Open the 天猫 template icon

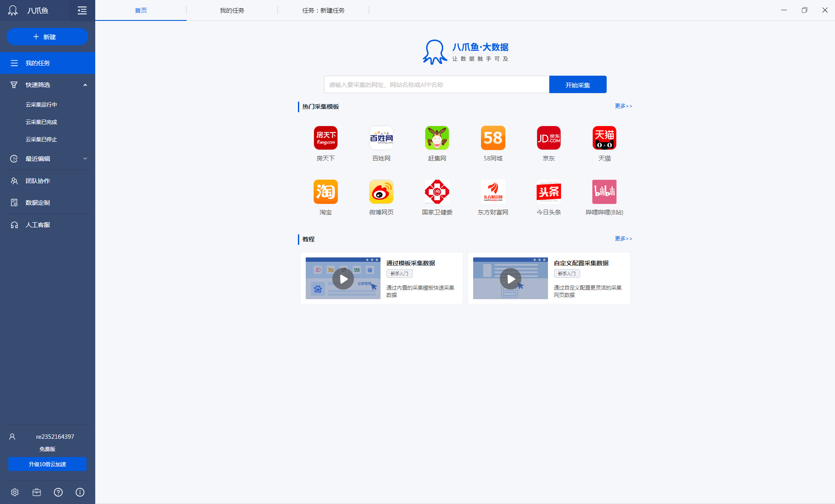[x=604, y=138]
